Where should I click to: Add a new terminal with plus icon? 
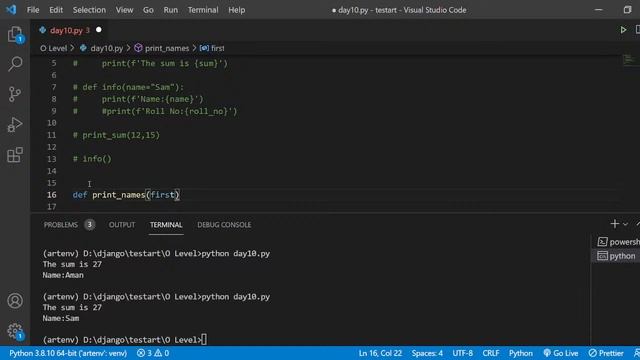click(614, 224)
